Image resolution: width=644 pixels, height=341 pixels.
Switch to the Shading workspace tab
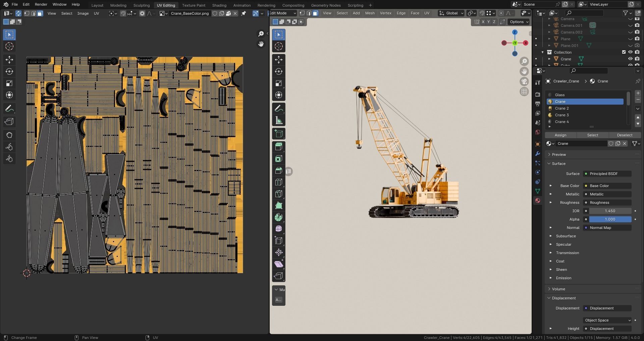point(219,5)
